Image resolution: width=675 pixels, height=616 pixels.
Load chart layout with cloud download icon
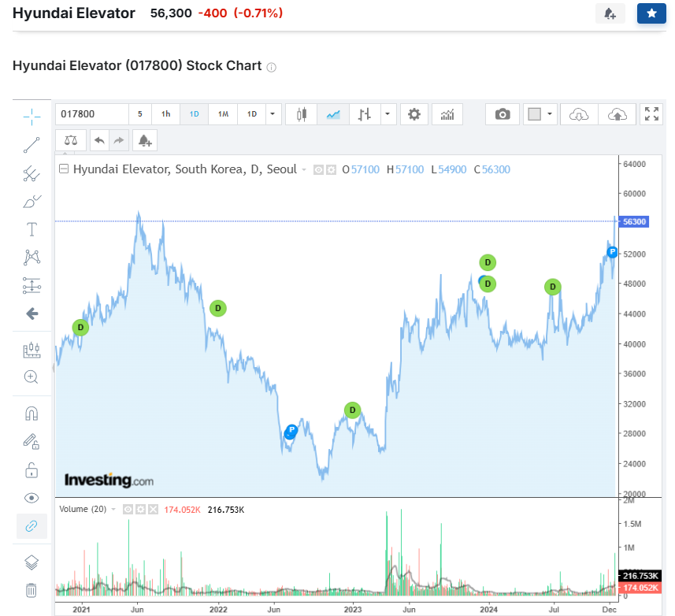579,114
